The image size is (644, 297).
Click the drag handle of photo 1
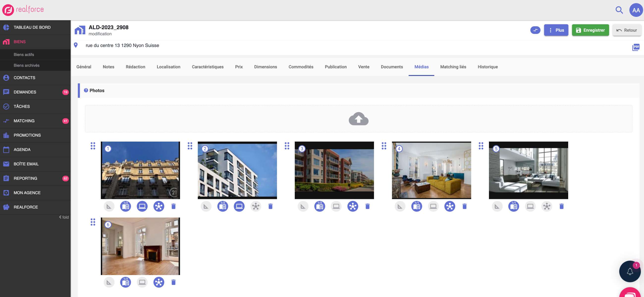[93, 146]
